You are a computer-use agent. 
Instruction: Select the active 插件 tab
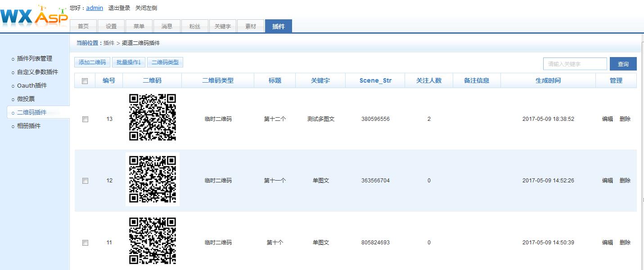279,26
